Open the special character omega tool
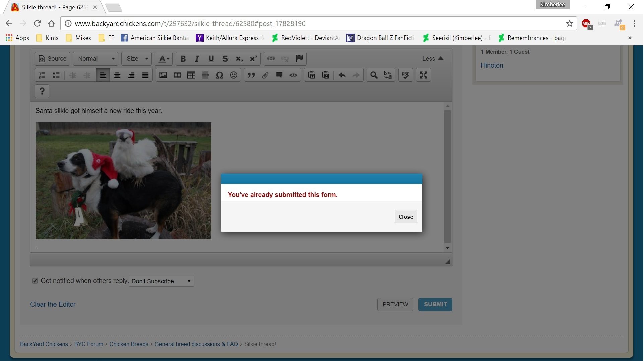The image size is (644, 361). click(219, 75)
